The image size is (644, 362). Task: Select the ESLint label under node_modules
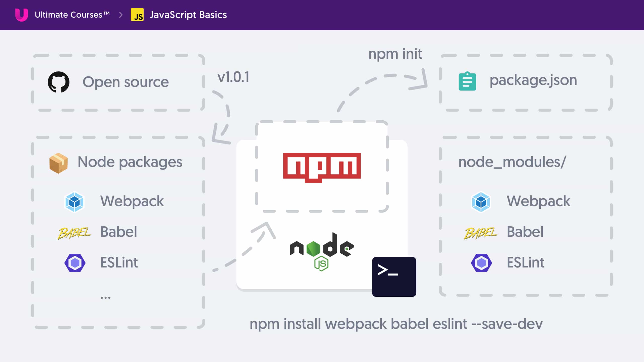[525, 262]
